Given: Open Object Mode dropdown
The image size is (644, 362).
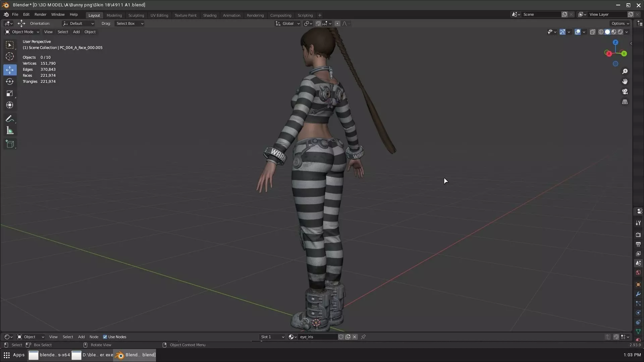Looking at the screenshot, I should point(22,32).
